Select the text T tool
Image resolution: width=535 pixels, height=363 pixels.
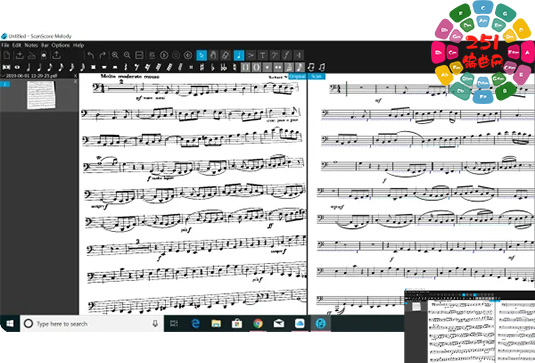tap(262, 55)
